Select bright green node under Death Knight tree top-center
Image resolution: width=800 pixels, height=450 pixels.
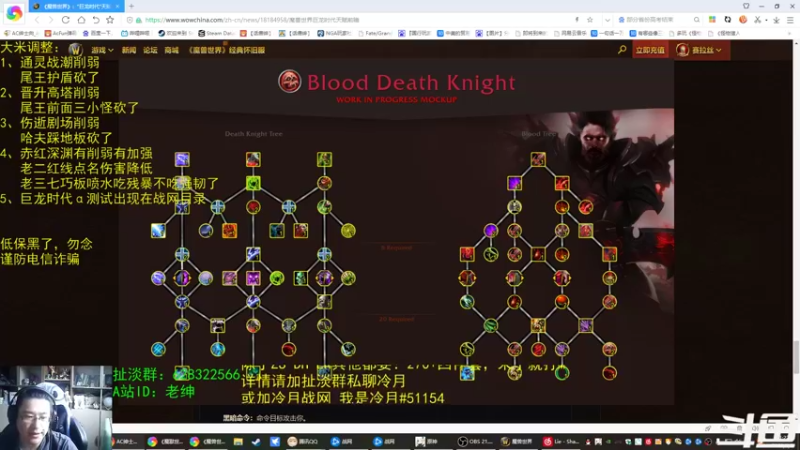point(253,183)
